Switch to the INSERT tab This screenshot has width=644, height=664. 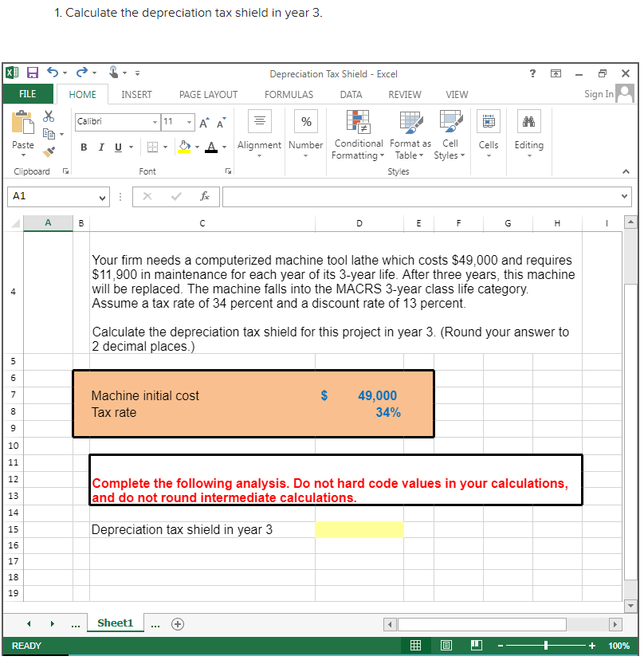[x=136, y=94]
